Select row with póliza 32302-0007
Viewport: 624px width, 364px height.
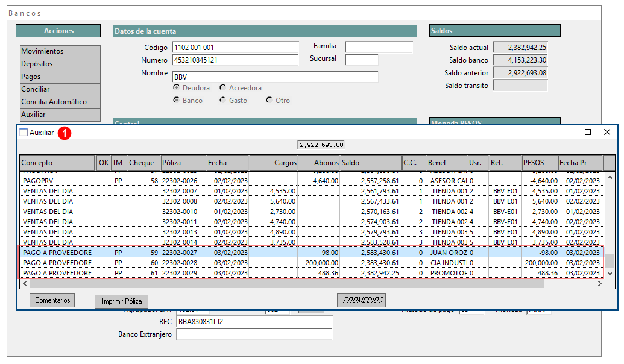pos(312,192)
